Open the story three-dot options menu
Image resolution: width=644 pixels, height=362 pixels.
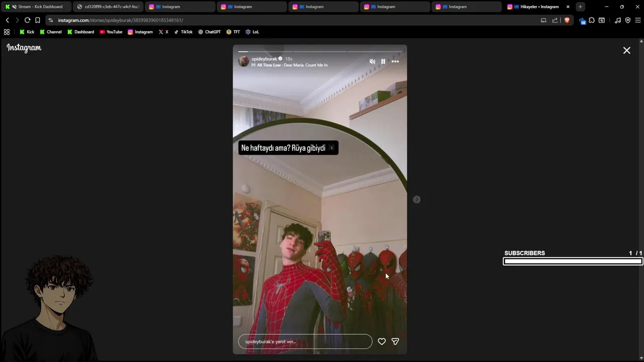[x=395, y=61]
